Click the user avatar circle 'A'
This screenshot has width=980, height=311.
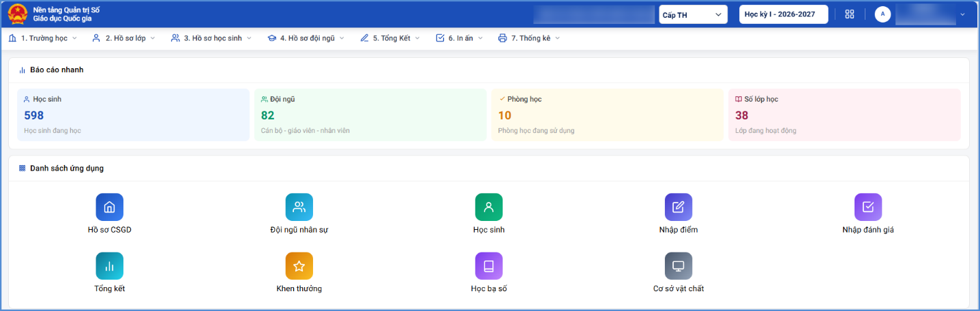coord(882,14)
